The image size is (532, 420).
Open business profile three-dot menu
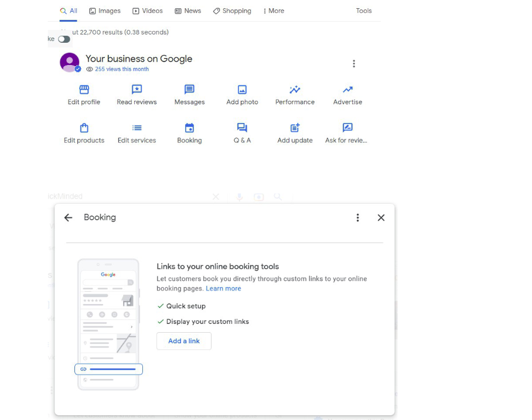353,64
